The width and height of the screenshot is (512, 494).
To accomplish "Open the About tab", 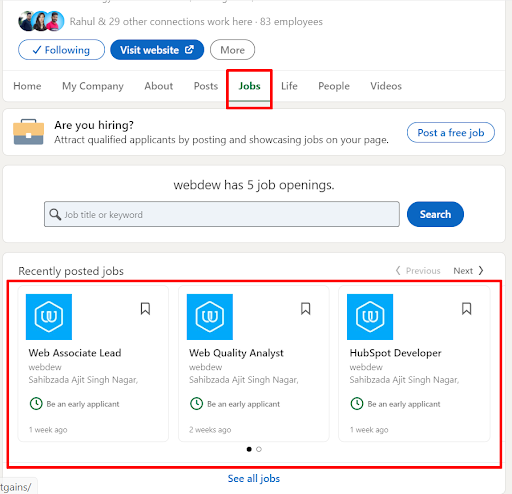I will click(x=159, y=86).
